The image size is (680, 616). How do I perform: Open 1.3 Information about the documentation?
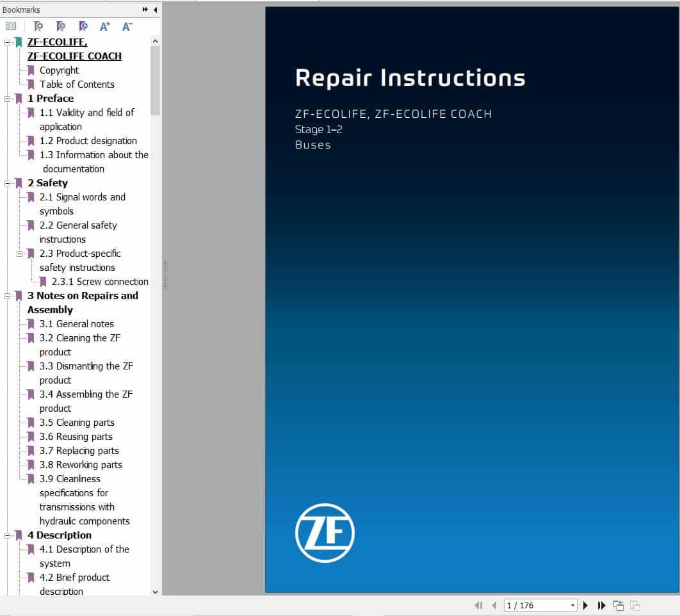coord(94,162)
